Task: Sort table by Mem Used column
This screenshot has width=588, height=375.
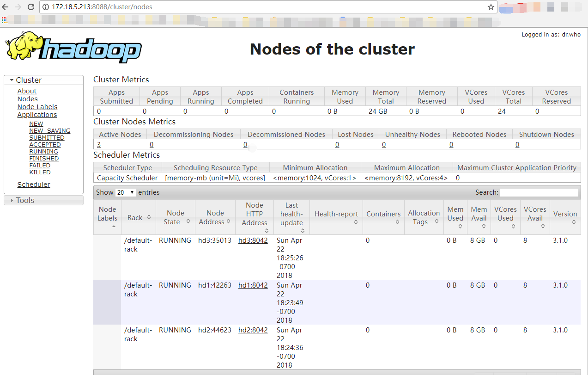Action: coord(455,217)
